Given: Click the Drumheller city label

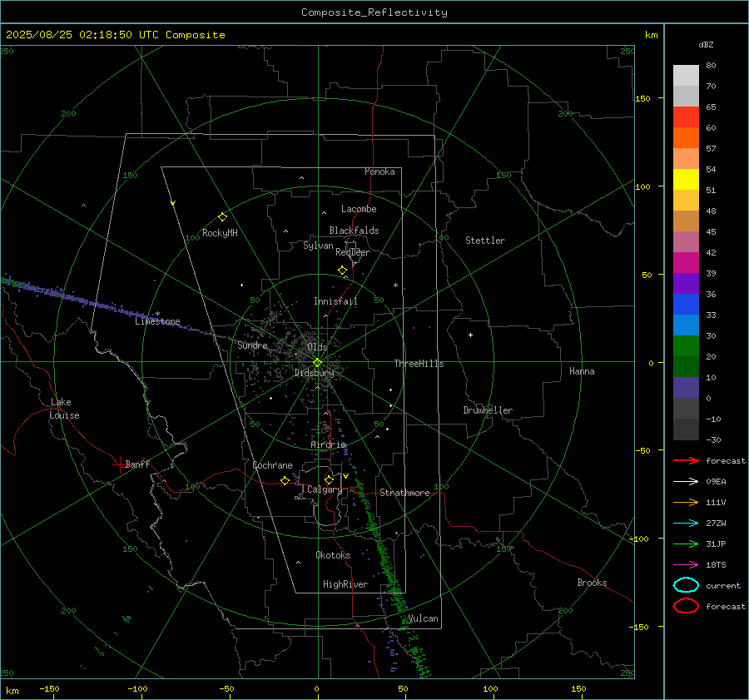Looking at the screenshot, I should (487, 410).
